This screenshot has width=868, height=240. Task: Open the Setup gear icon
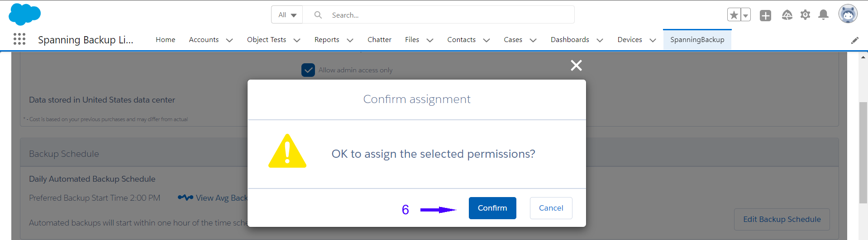pos(805,15)
